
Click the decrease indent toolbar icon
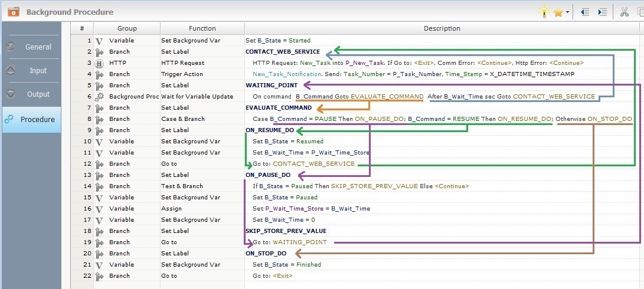coord(585,12)
